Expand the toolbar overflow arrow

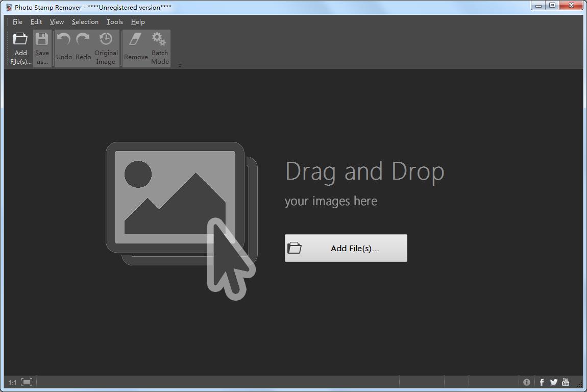pos(180,65)
